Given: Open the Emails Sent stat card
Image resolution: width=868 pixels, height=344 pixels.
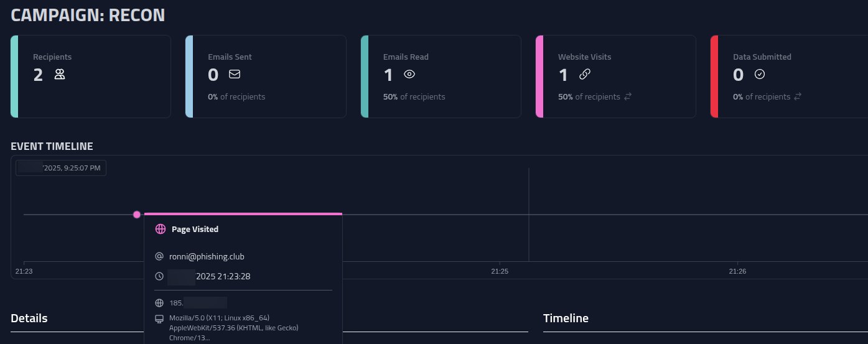Looking at the screenshot, I should (x=266, y=77).
